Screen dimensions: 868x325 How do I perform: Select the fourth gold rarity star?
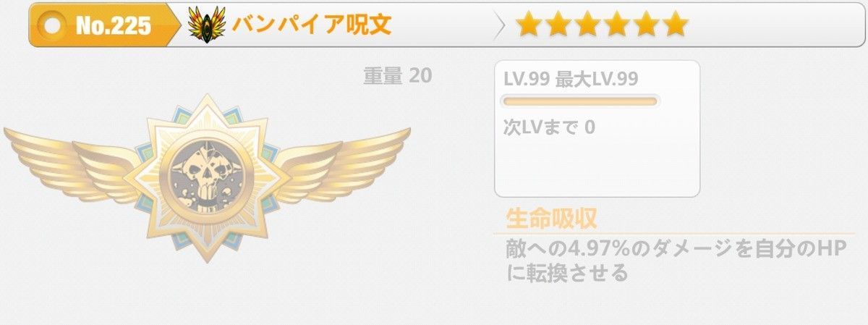616,25
